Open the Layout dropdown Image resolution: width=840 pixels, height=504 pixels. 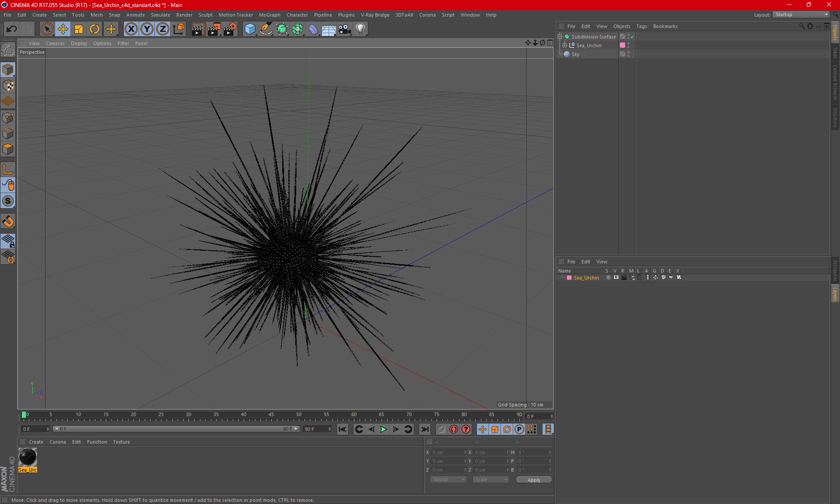[801, 14]
